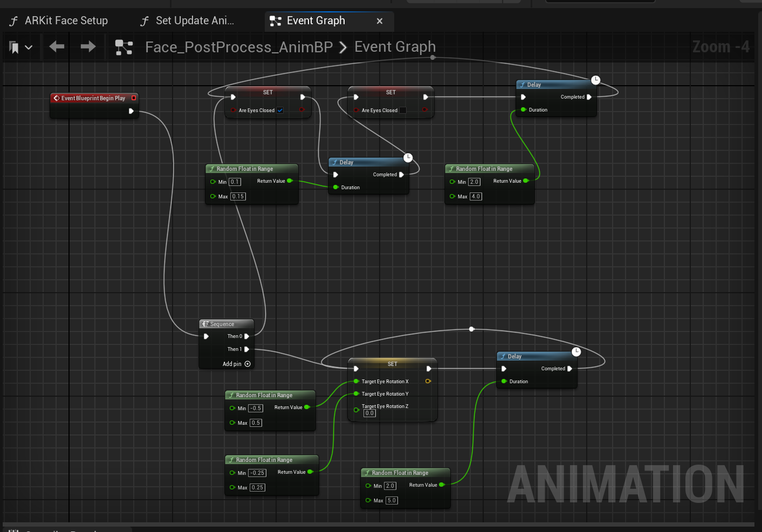
Task: Click Return Value pin of the 0.1 to 0.15 node
Action: [290, 181]
